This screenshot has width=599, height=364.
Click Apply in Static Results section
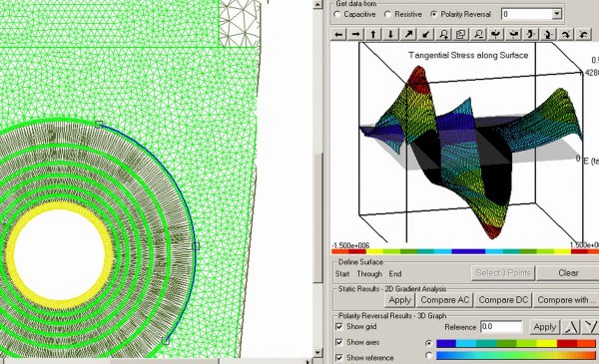(399, 300)
